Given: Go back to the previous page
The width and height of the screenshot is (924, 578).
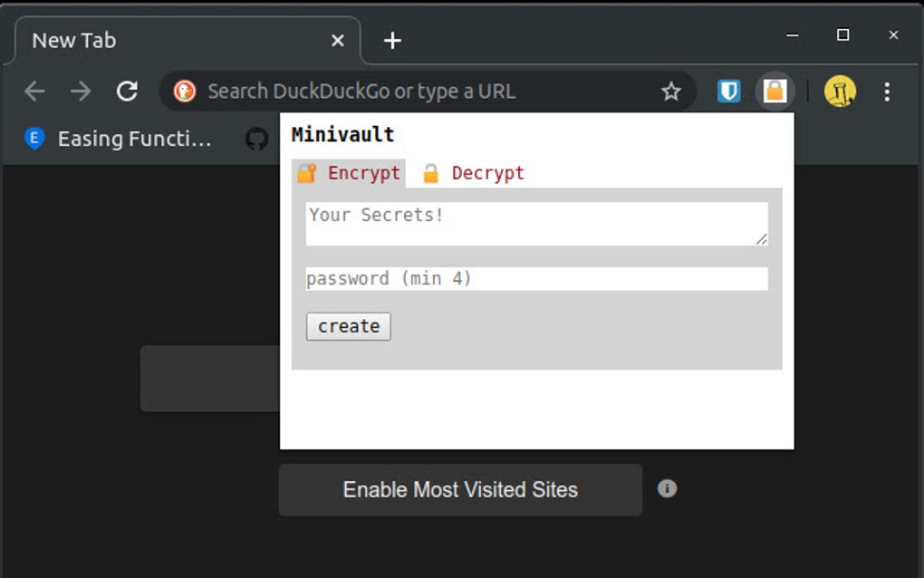Looking at the screenshot, I should point(34,91).
